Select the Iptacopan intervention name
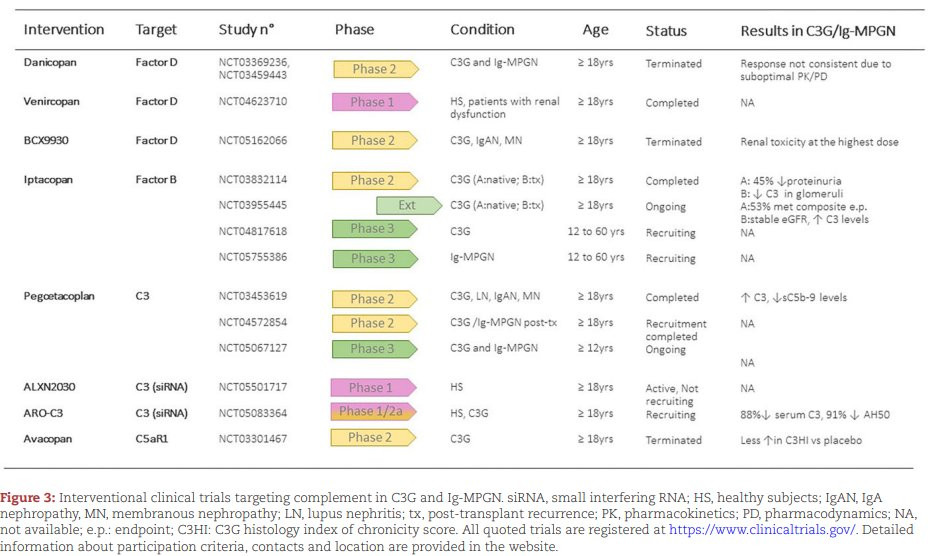Viewport: 932px width, 556px height. pos(51,181)
